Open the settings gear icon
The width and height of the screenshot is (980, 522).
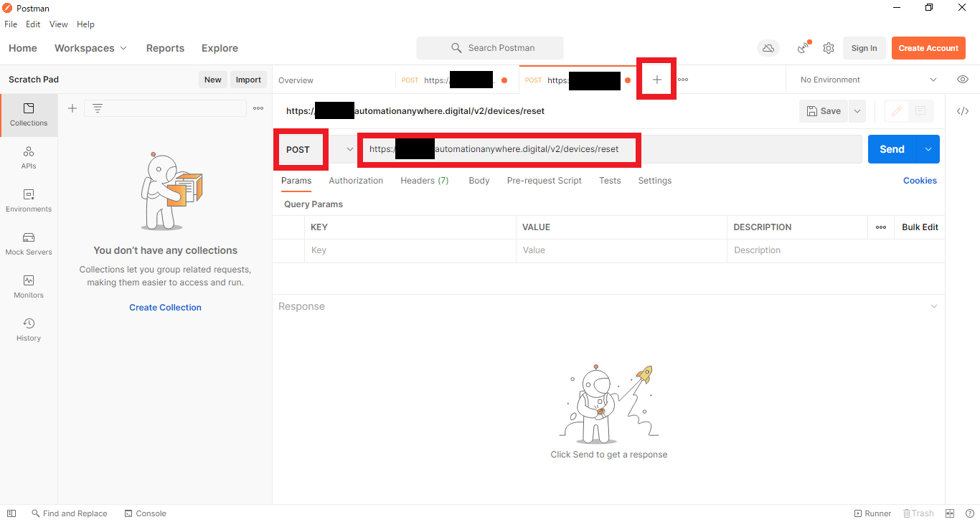[x=829, y=48]
